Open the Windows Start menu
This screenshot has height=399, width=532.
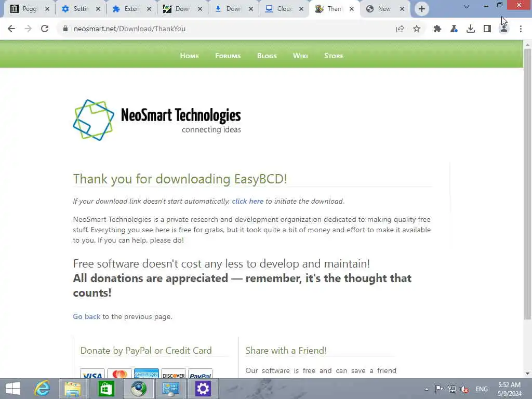coord(13,389)
